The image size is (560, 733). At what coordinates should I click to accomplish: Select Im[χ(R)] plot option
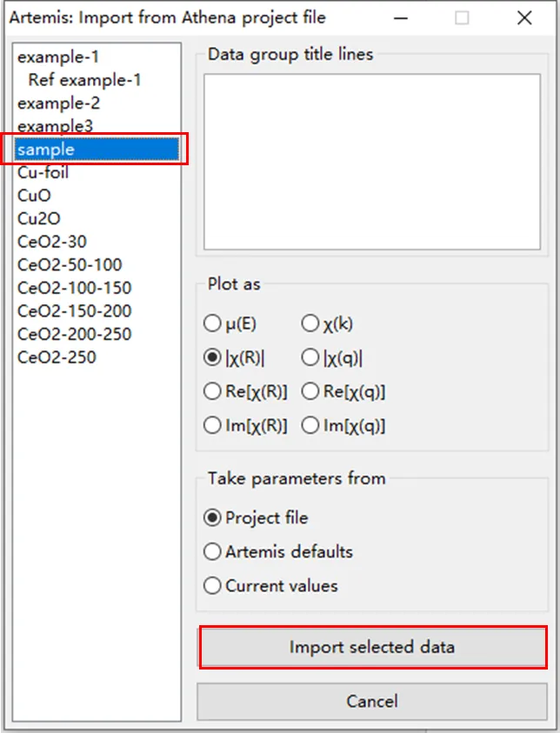[212, 425]
